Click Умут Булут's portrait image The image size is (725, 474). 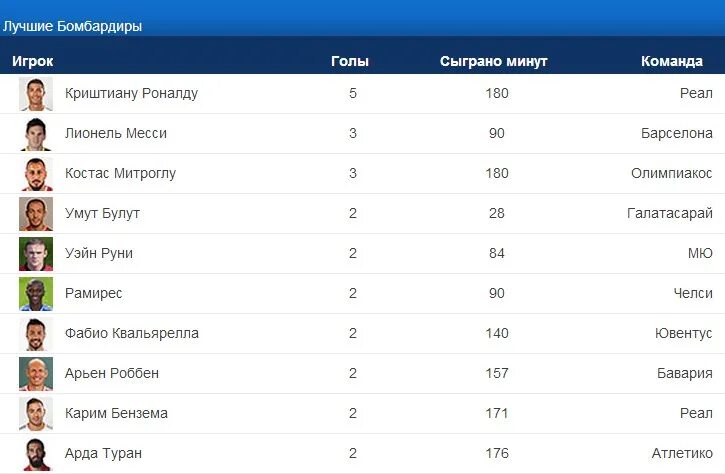tap(36, 214)
